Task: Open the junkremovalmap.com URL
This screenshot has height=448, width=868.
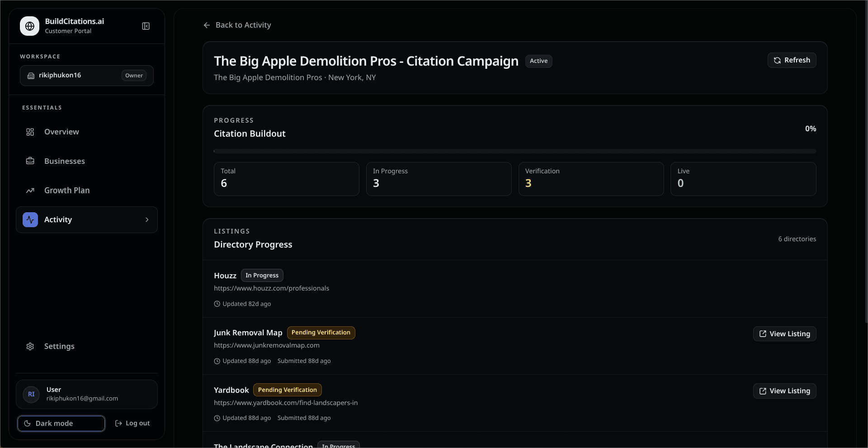Action: point(267,345)
